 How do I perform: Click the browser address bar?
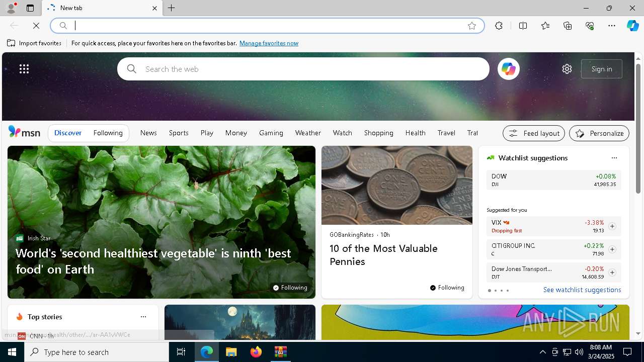point(267,26)
